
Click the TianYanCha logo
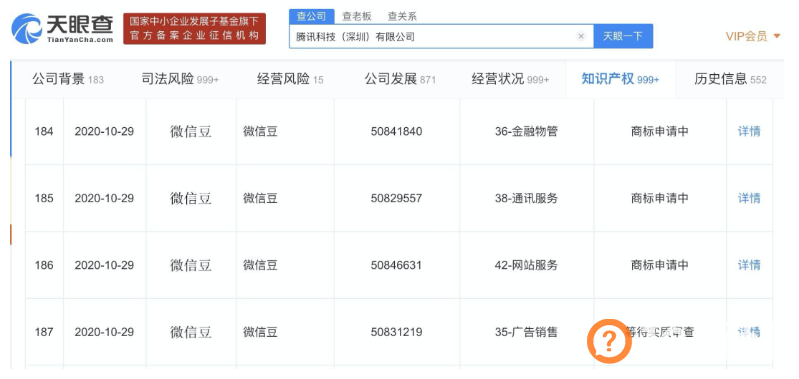click(x=62, y=28)
